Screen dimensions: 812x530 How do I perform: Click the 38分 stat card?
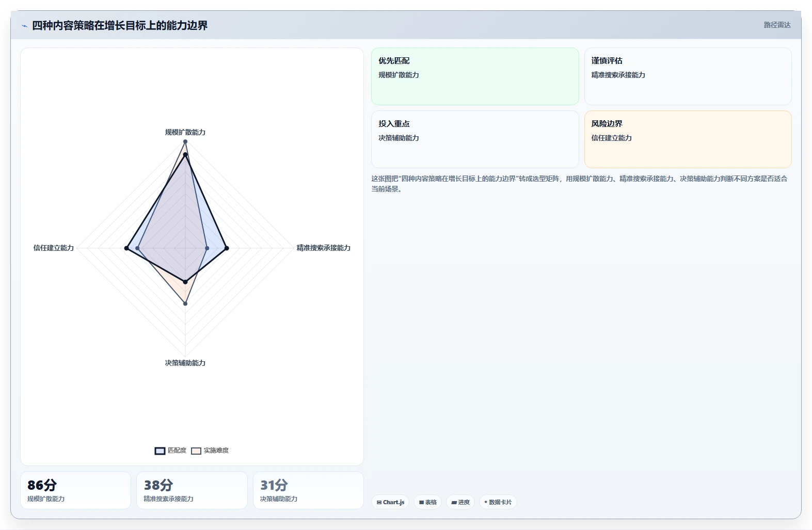[x=192, y=490]
